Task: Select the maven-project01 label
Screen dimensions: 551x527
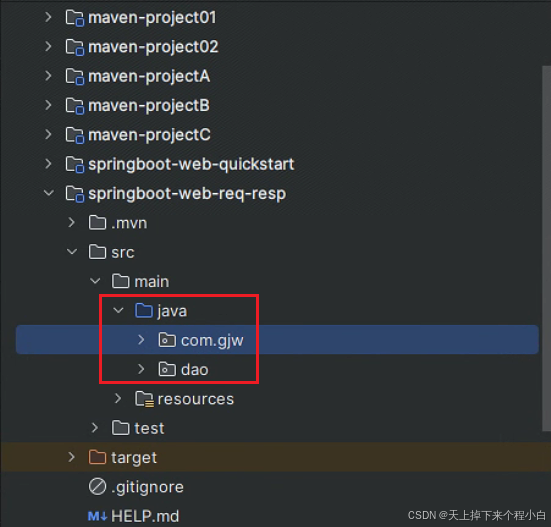Action: (x=152, y=18)
